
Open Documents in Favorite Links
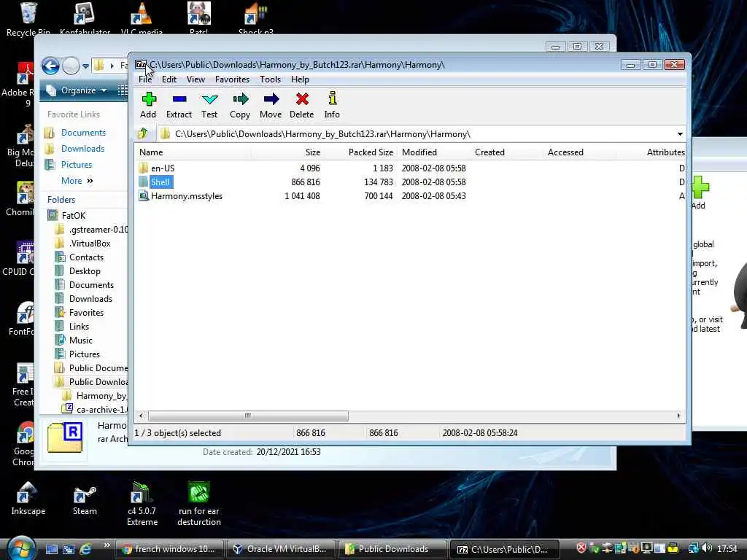coord(83,133)
